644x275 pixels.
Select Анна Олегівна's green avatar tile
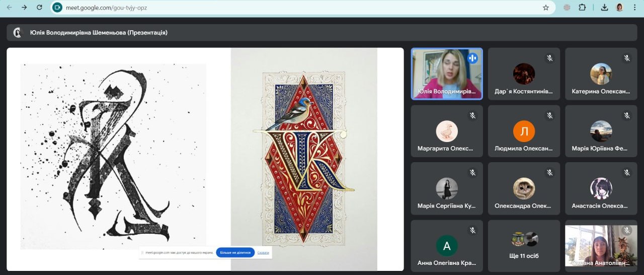[446, 245]
